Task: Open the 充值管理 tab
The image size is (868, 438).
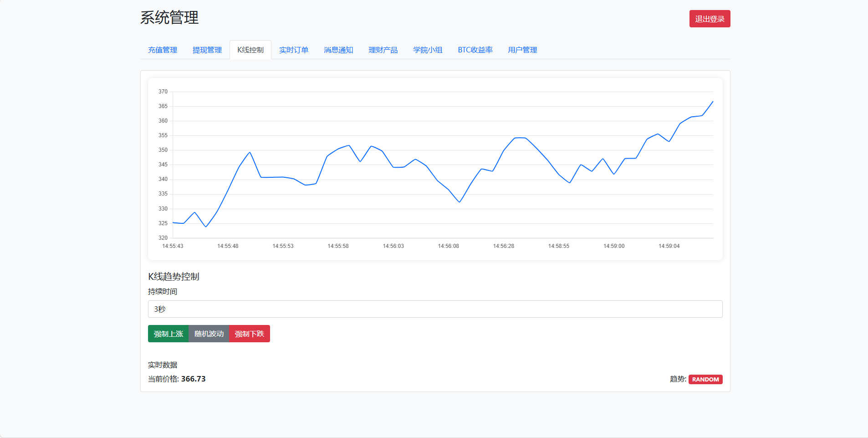Action: click(163, 50)
